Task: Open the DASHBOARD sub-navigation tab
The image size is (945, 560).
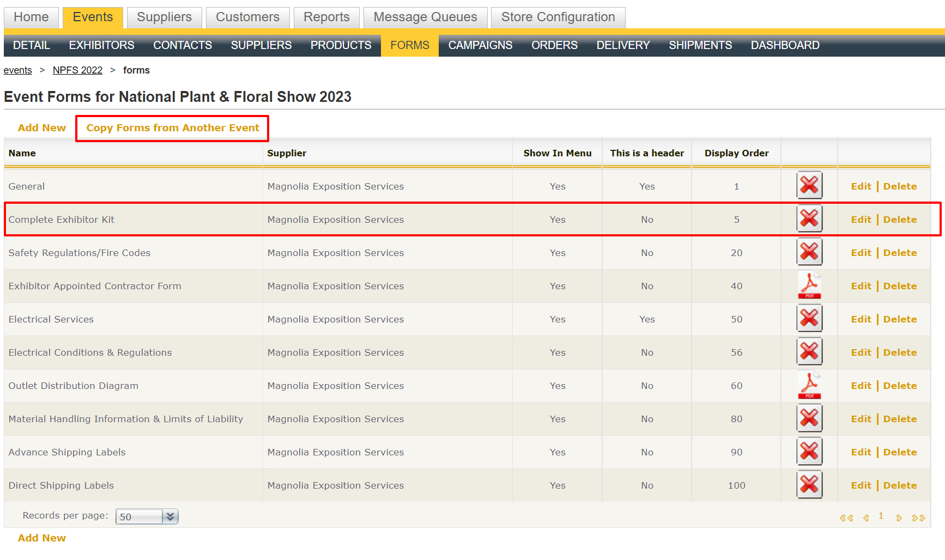Action: click(785, 45)
